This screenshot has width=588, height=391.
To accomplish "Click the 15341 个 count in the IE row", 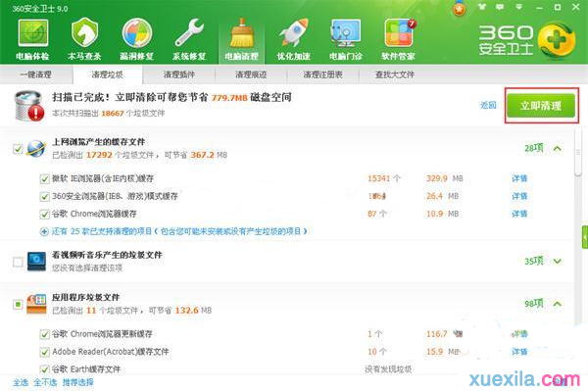I will (384, 178).
